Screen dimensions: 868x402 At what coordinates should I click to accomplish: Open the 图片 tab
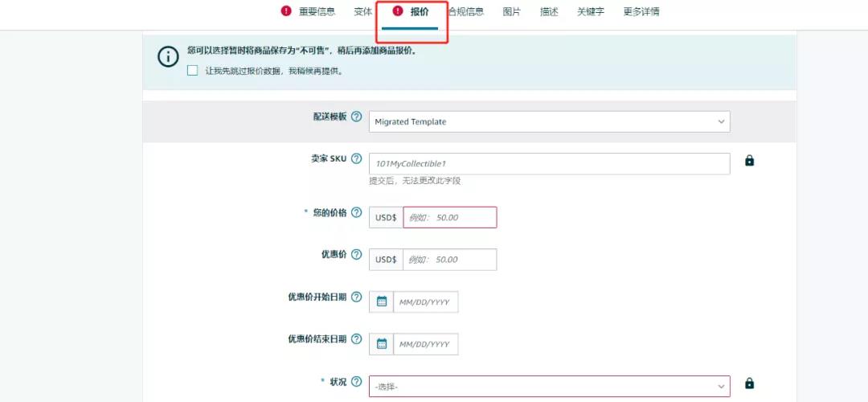pyautogui.click(x=511, y=12)
